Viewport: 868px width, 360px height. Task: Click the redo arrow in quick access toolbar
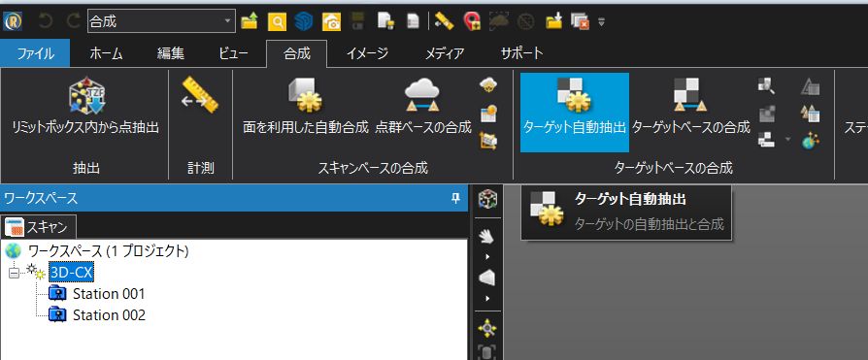click(x=74, y=22)
